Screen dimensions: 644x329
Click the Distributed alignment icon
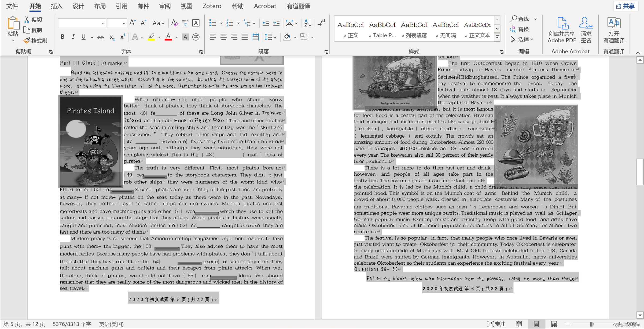point(255,37)
